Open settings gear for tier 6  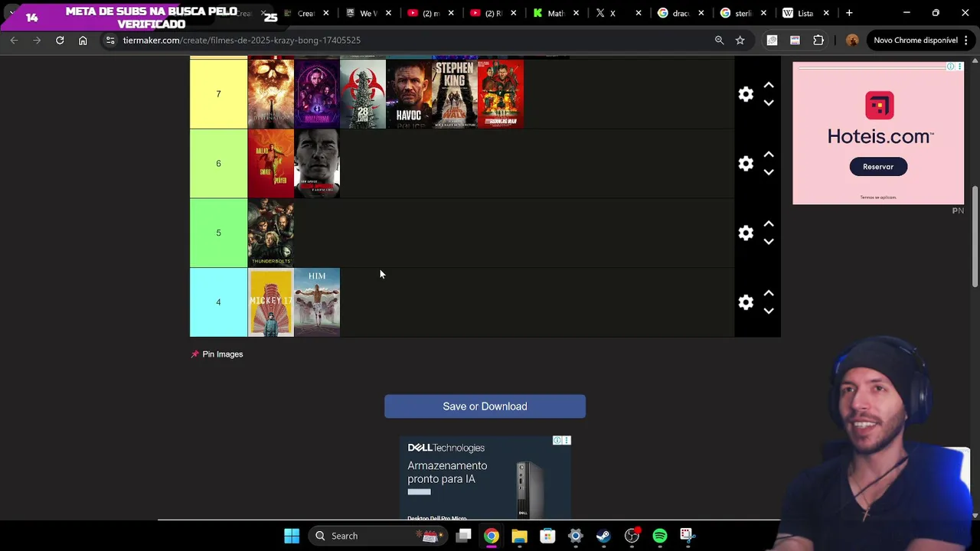746,163
